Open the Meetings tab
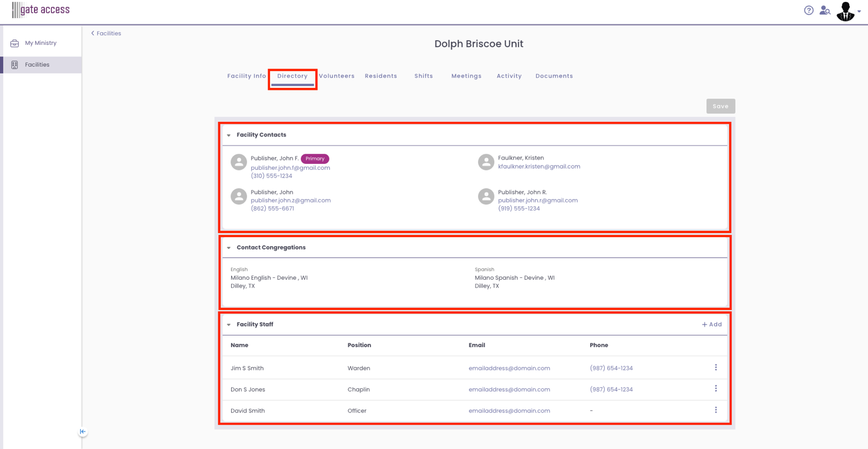This screenshot has height=449, width=868. coord(466,76)
